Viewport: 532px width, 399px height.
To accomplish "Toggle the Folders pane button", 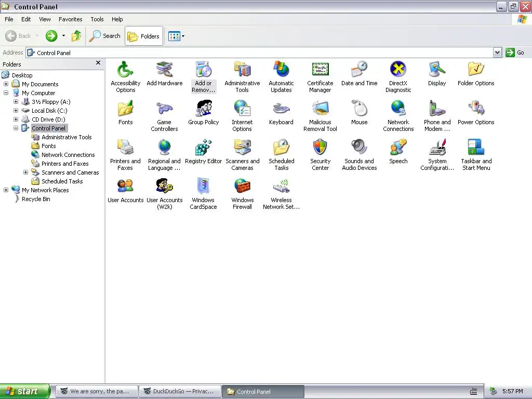I will [144, 36].
